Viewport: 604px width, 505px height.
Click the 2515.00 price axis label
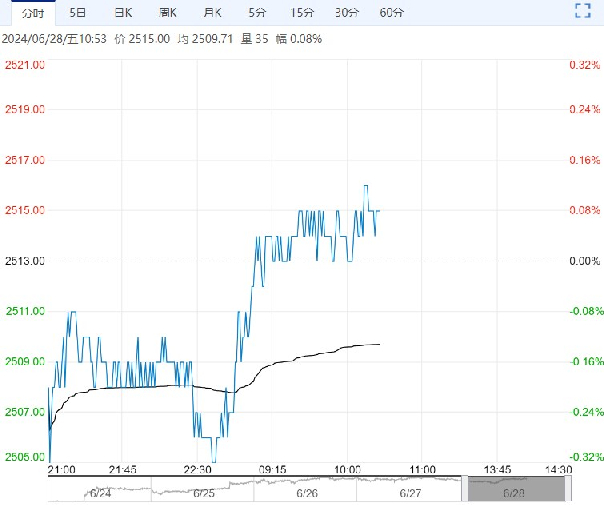click(x=25, y=210)
